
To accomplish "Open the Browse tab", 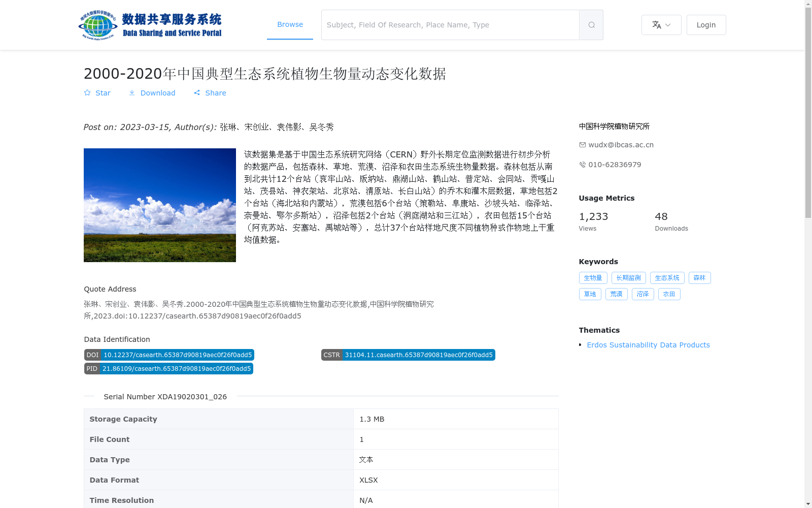I will point(290,24).
